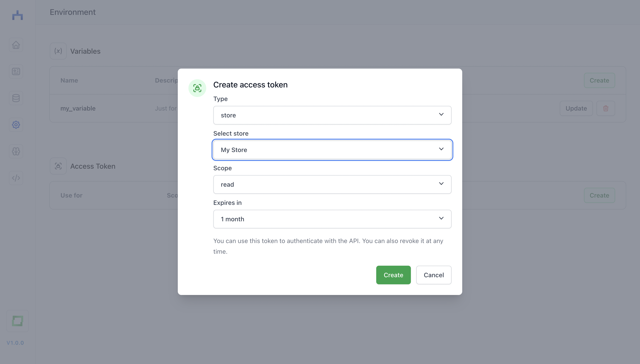
Task: Expand the Scope dropdown to change permissions
Action: [332, 184]
